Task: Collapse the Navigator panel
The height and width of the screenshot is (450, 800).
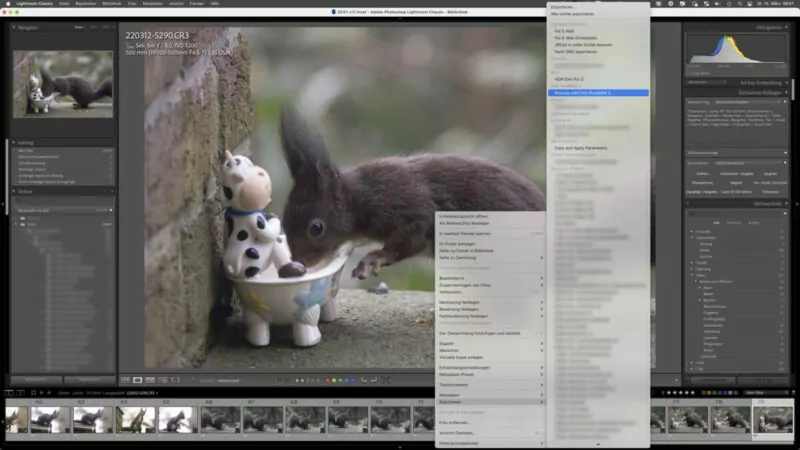Action: click(14, 28)
